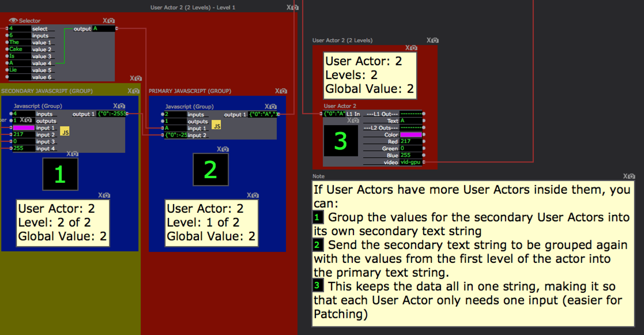The width and height of the screenshot is (644, 335).
Task: Click the camera icon inside the User Actor 2 node
Action: [354, 121]
